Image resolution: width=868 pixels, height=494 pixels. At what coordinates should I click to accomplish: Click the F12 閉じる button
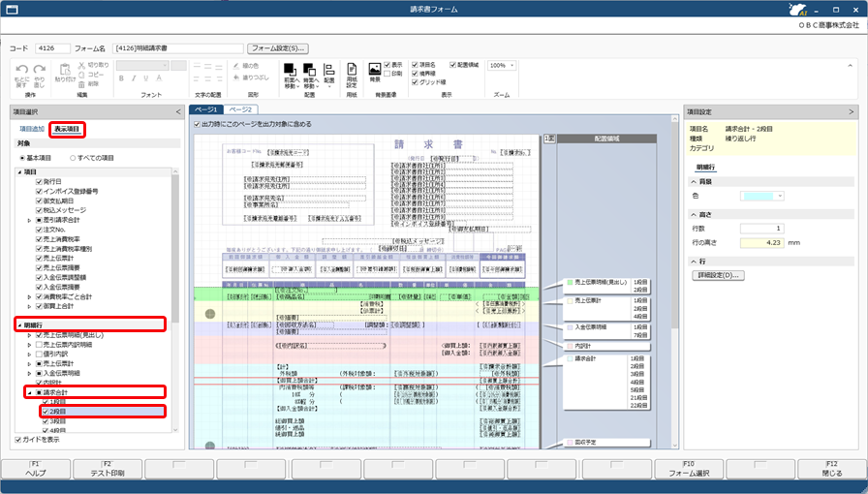click(x=832, y=469)
